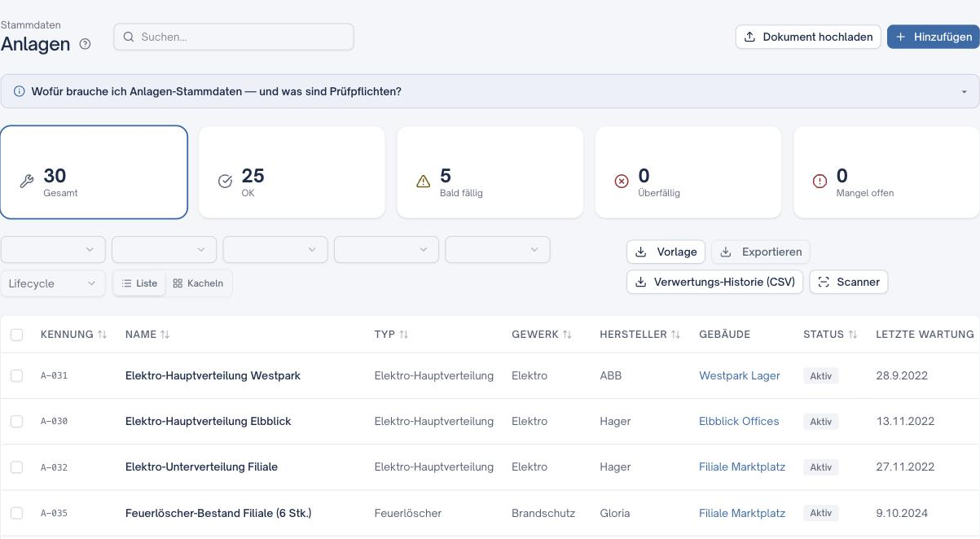Click the red X icon on Überfällig card
The height and width of the screenshot is (539, 980).
point(622,182)
